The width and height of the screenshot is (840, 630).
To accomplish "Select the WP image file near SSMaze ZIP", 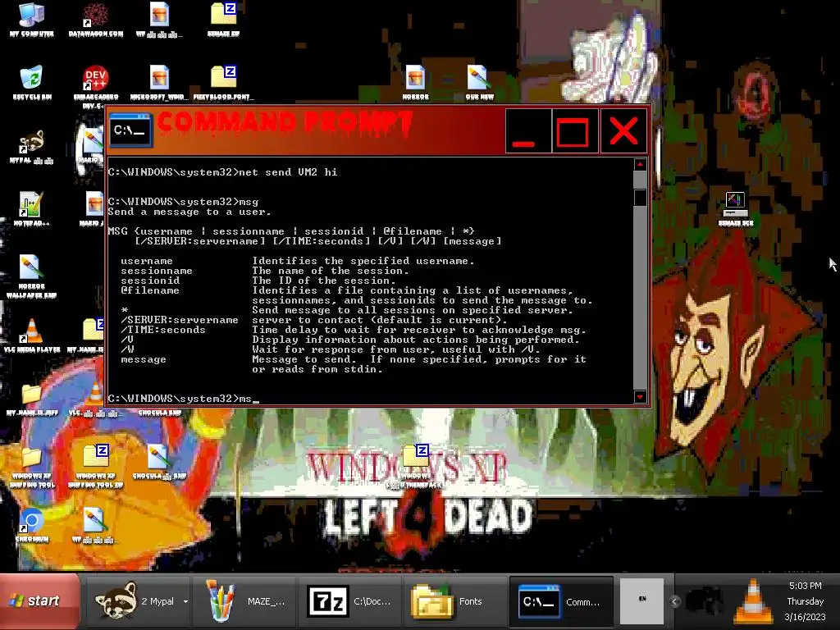I will (159, 20).
